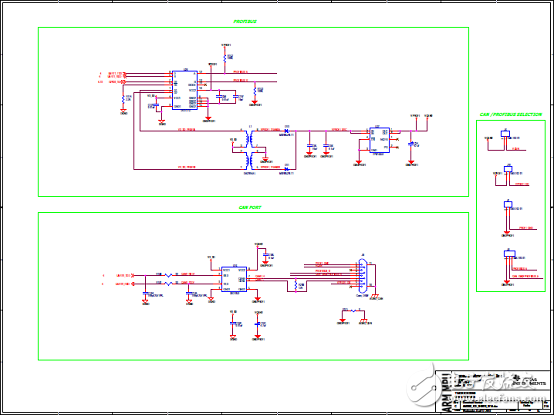
Task: Select the pull-up resistor above PROFIBUS bus line
Action: click(225, 57)
